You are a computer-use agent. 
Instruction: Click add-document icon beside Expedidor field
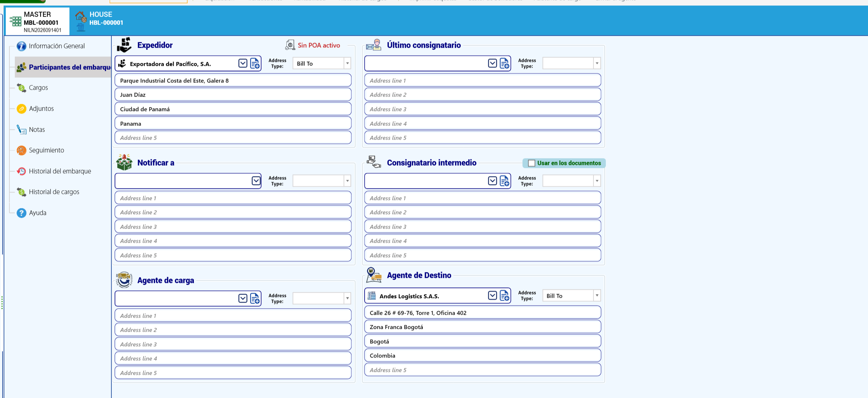click(x=255, y=63)
